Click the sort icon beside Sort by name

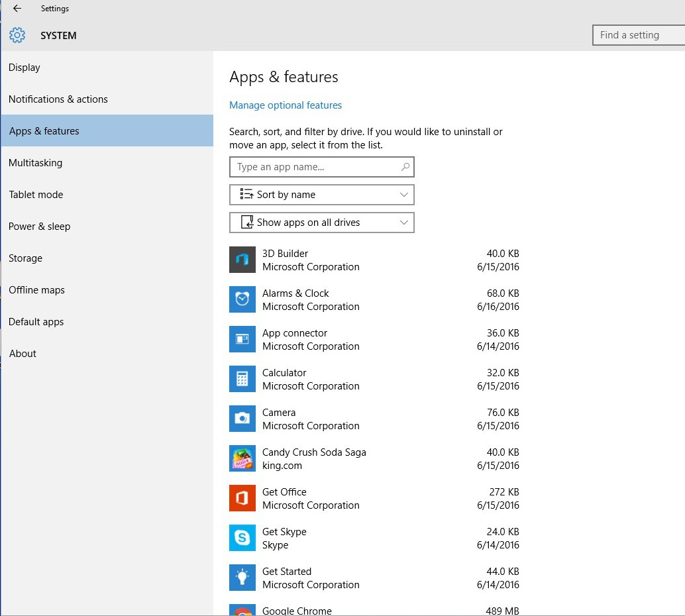point(246,195)
